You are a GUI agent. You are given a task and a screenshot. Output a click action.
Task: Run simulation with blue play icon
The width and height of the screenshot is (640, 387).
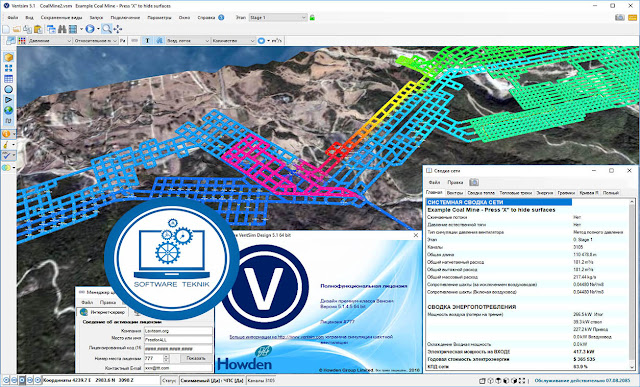[x=90, y=29]
